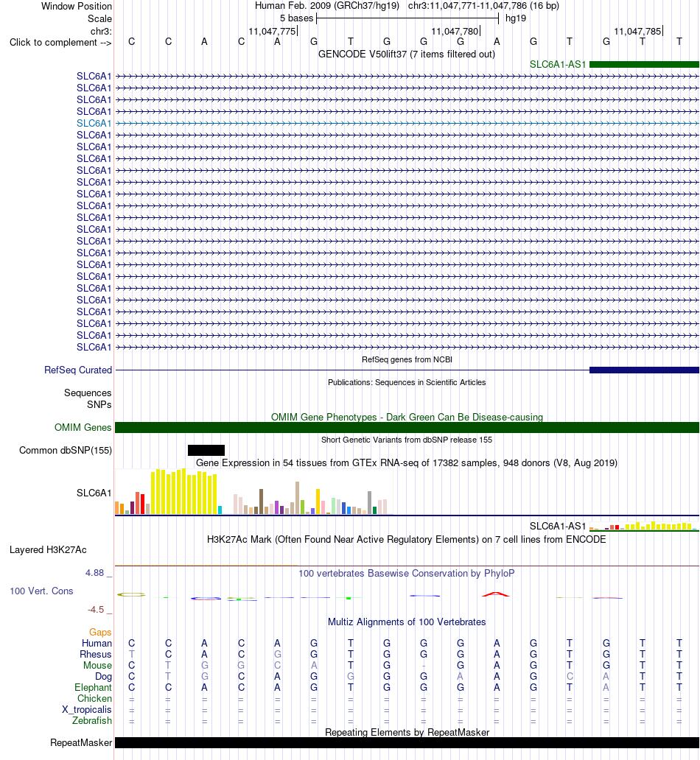This screenshot has height=760, width=700.
Task: Click the 'SNPs' publications label
Action: (99, 405)
